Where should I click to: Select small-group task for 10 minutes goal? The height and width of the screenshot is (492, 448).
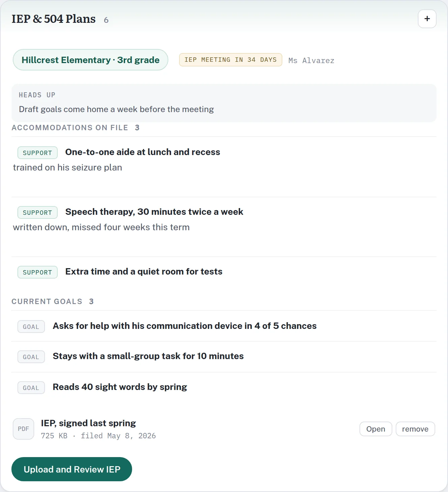point(224,356)
